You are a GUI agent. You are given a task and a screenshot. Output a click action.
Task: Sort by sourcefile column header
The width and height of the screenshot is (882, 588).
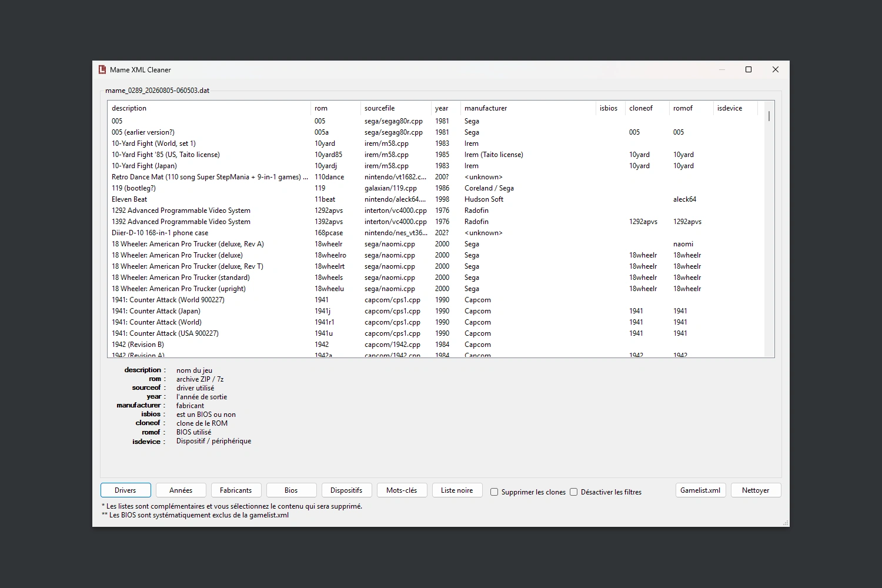click(395, 108)
